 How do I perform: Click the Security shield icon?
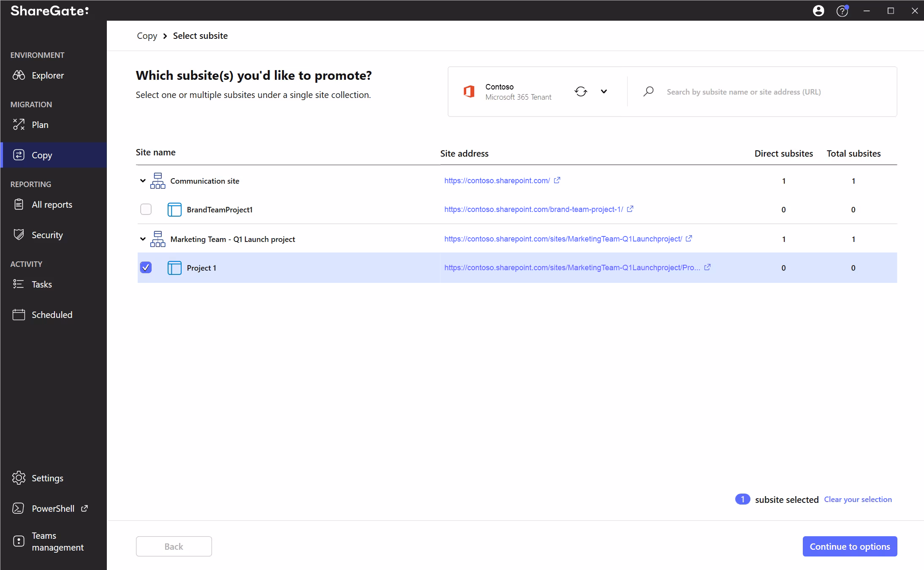[x=19, y=235]
